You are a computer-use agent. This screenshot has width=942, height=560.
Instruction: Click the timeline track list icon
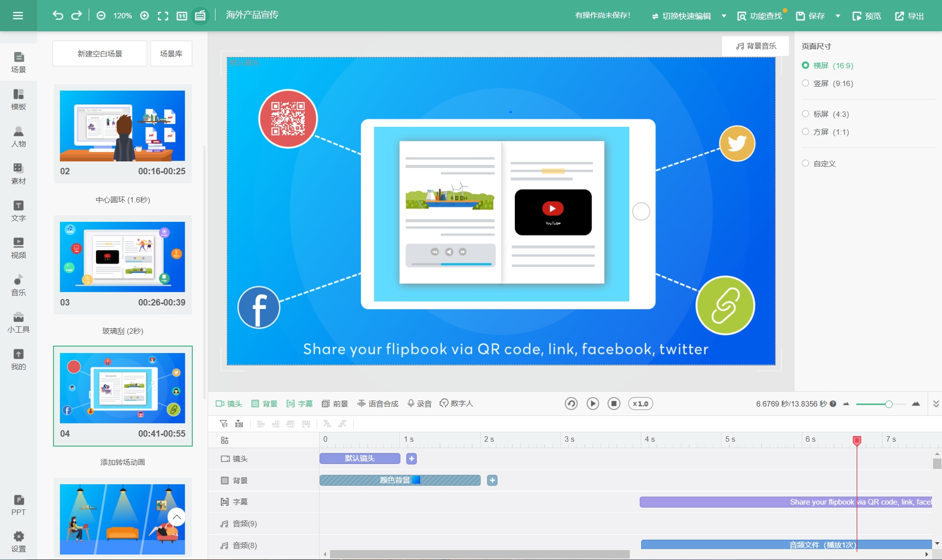pyautogui.click(x=239, y=424)
